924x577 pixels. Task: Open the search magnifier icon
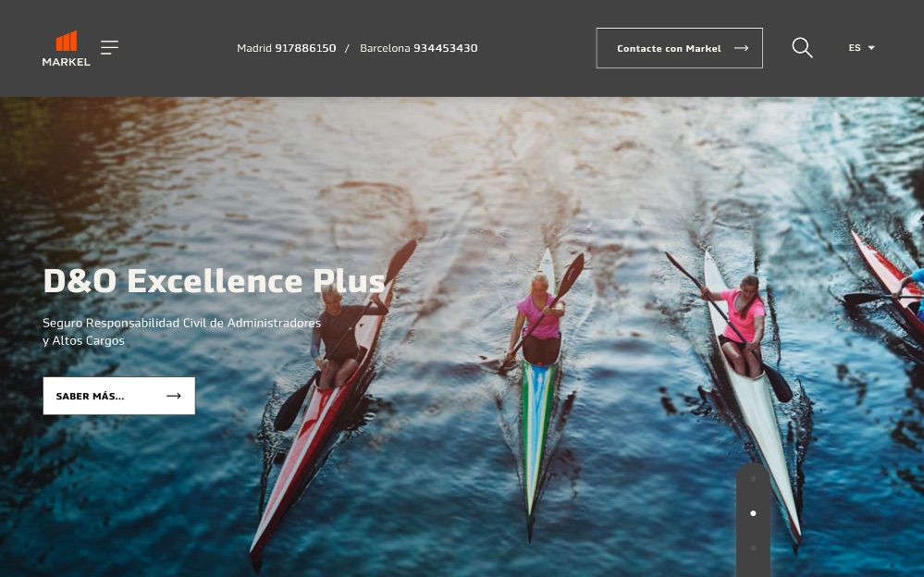(x=802, y=48)
